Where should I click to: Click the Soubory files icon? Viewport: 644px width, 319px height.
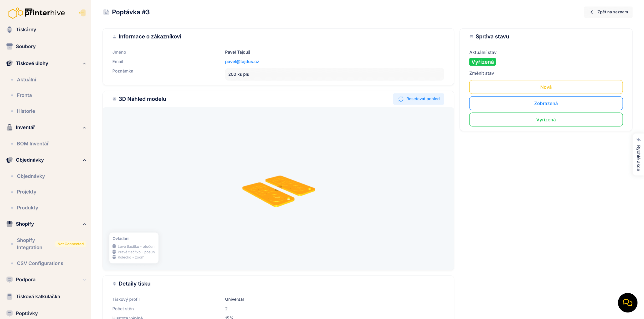pyautogui.click(x=10, y=47)
